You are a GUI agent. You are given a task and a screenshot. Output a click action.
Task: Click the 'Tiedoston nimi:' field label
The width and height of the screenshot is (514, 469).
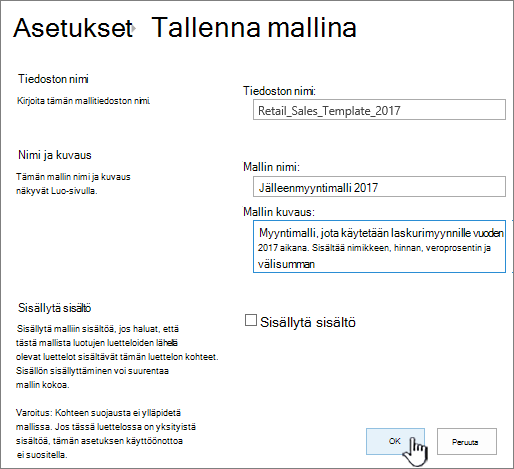point(279,91)
